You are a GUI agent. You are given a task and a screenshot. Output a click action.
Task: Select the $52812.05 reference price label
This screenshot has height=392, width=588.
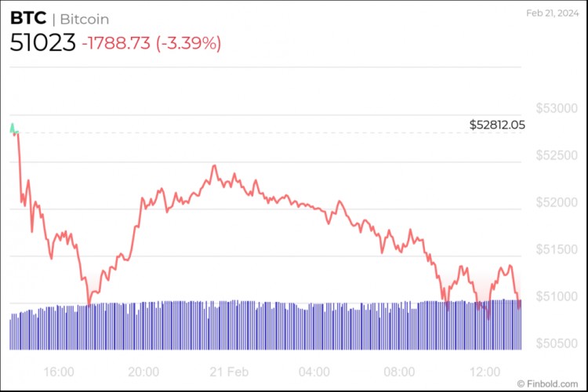click(497, 125)
